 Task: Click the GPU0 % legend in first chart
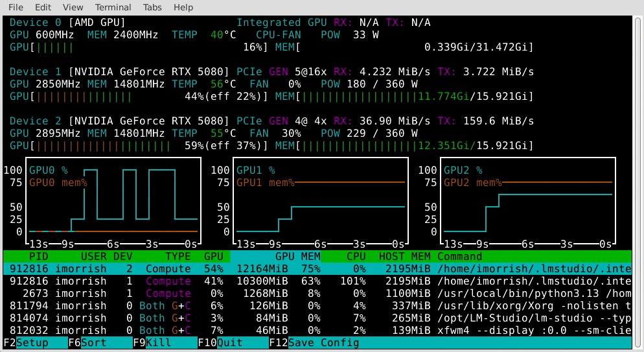(49, 170)
